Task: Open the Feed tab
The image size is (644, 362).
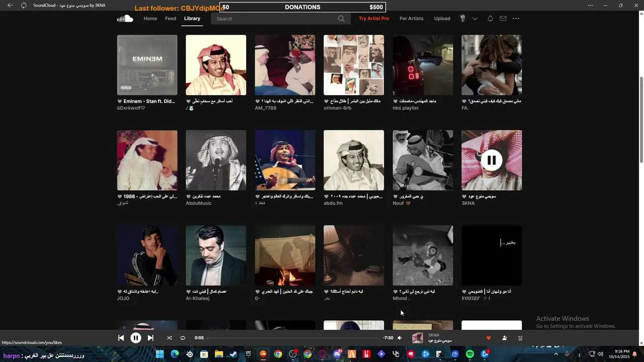Action: point(171,19)
